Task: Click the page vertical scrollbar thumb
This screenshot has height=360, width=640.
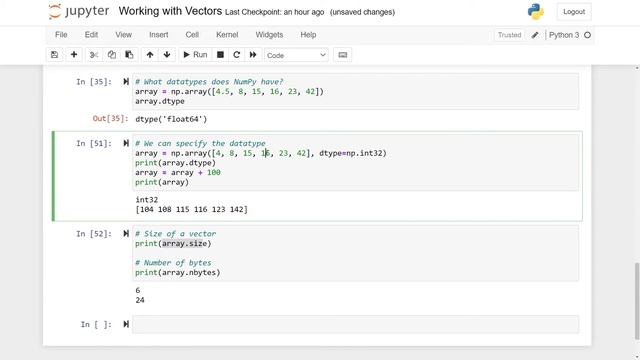Action: pos(637,301)
